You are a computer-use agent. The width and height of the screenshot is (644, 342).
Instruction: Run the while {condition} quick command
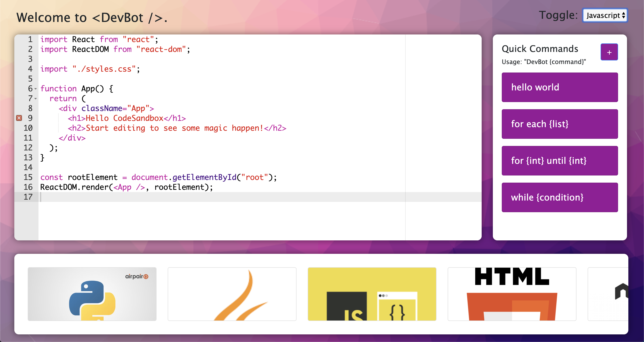click(559, 197)
